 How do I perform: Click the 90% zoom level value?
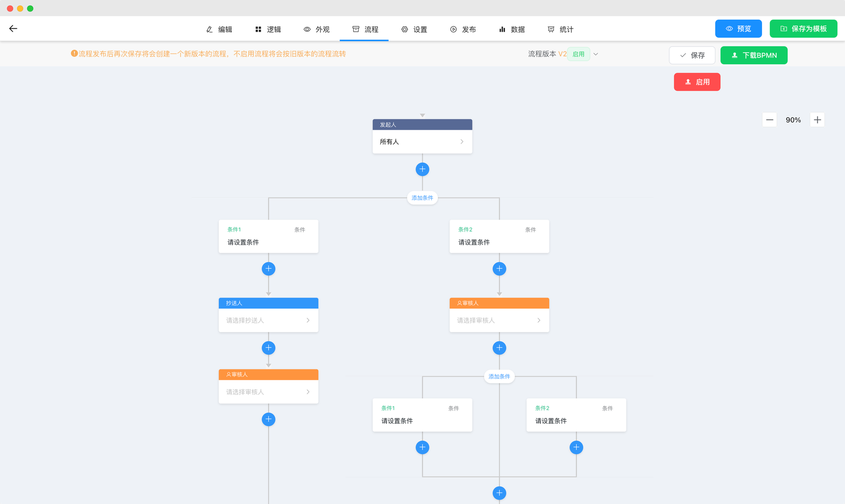793,120
